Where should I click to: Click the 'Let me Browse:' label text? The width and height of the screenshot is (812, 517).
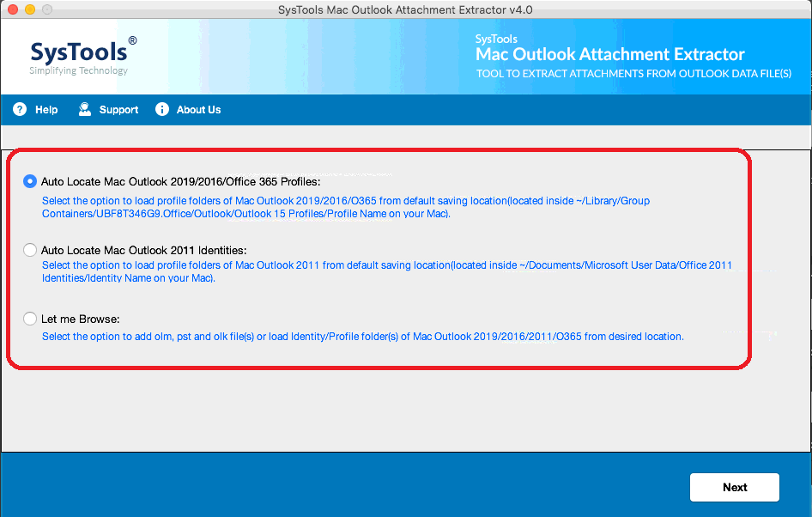pyautogui.click(x=81, y=319)
